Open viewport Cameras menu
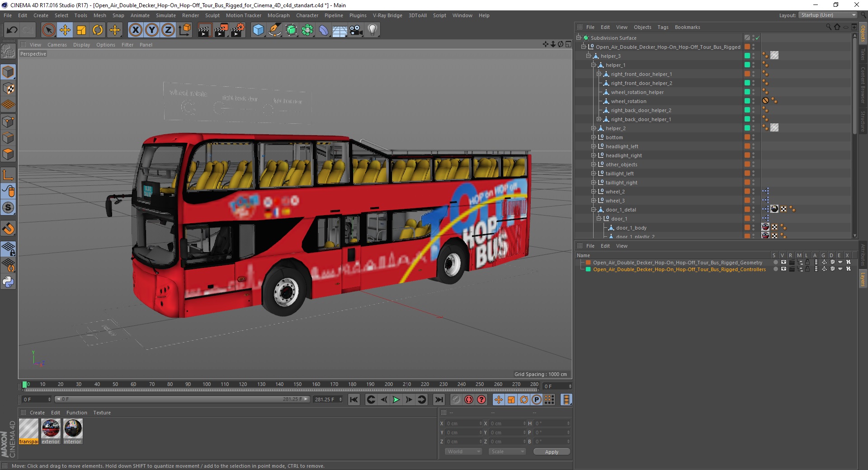This screenshot has height=470, width=868. (x=57, y=45)
